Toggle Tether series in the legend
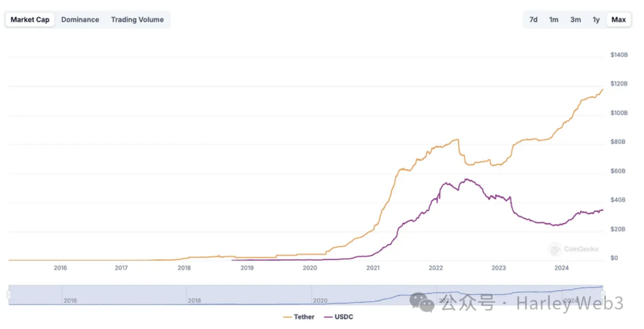This screenshot has width=644, height=329. click(x=304, y=317)
